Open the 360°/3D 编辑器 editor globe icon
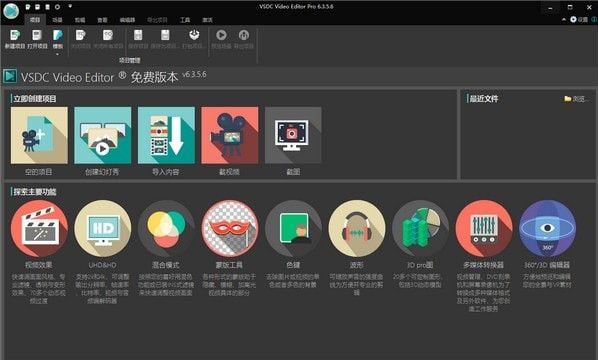Screen dimensions: 598x360 click(x=547, y=228)
